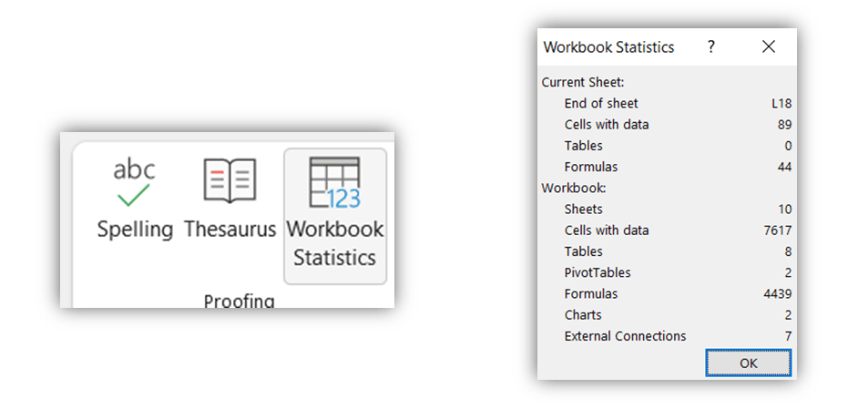The height and width of the screenshot is (409, 868).
Task: Click the Workbook section heading
Action: [x=574, y=188]
